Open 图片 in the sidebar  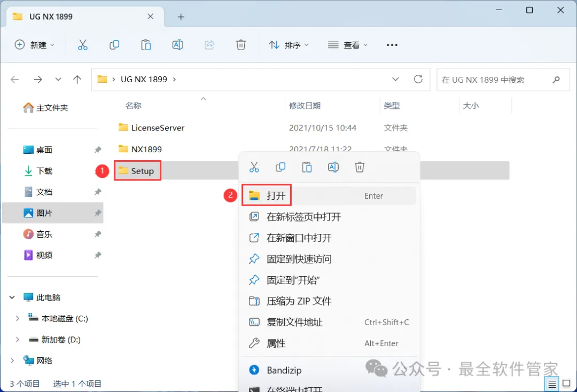click(x=53, y=213)
